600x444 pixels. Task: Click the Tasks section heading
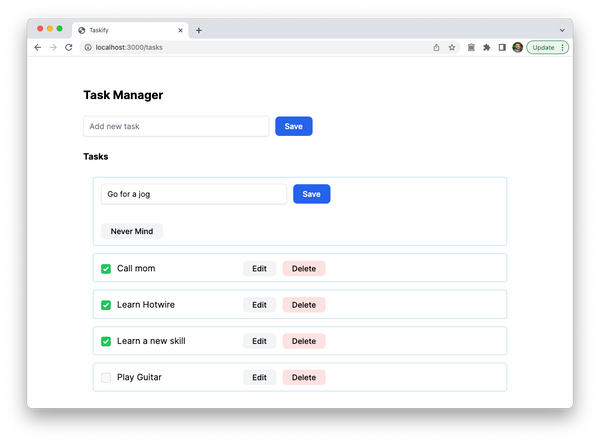tap(96, 157)
